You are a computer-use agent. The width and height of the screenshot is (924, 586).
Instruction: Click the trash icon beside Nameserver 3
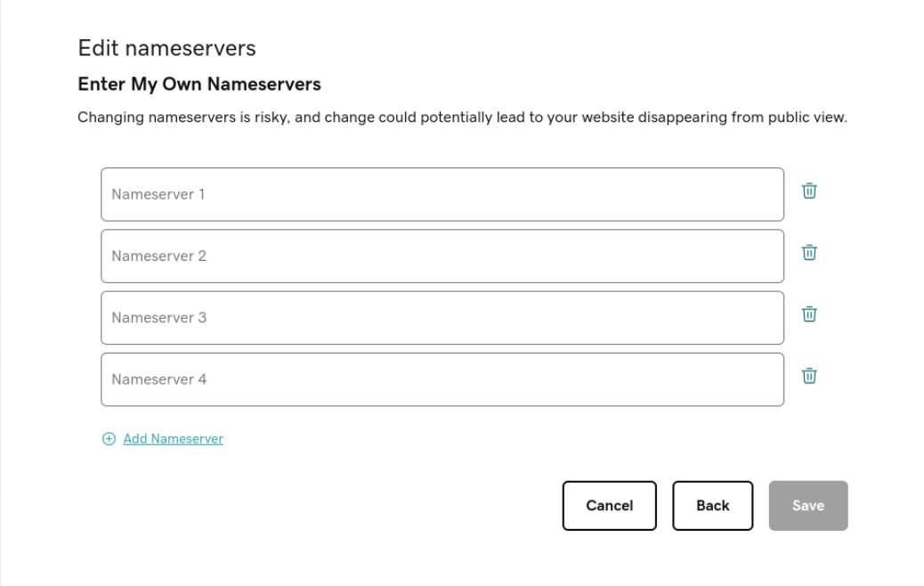[x=808, y=314]
